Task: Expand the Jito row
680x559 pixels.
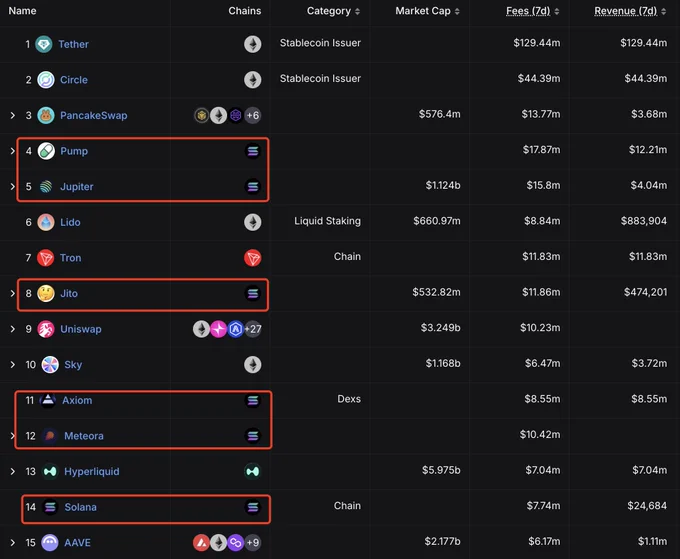Action: (13, 293)
